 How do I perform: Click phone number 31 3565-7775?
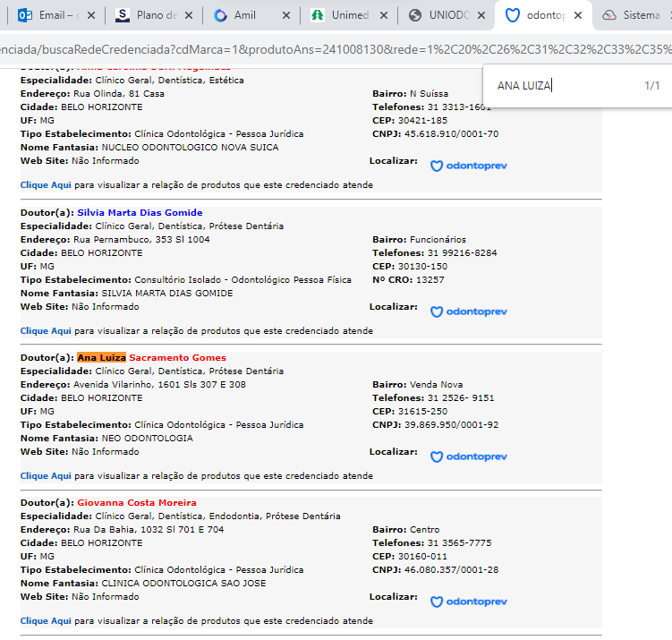[459, 542]
